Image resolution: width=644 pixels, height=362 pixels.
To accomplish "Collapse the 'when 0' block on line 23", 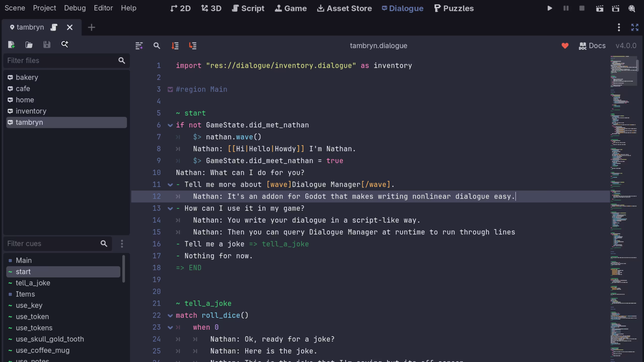I will (x=170, y=328).
